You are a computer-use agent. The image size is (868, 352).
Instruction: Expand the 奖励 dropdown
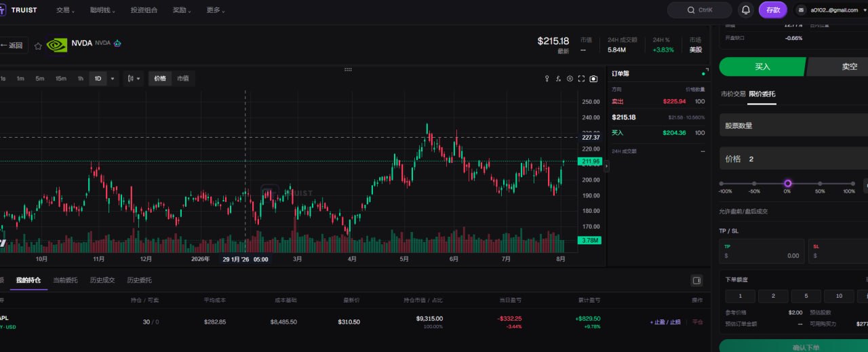(x=182, y=10)
